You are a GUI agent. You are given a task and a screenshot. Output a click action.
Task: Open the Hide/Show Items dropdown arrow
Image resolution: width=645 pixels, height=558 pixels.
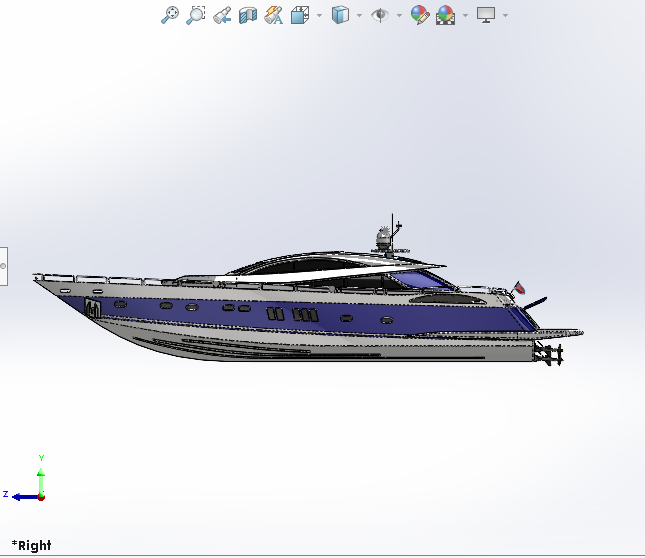pyautogui.click(x=399, y=15)
